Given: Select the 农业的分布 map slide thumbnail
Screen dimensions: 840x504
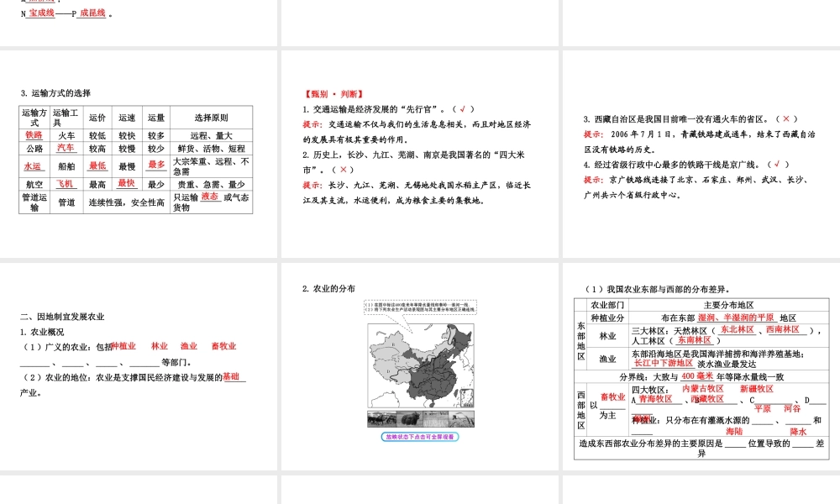Looking at the screenshot, I should pos(419,367).
